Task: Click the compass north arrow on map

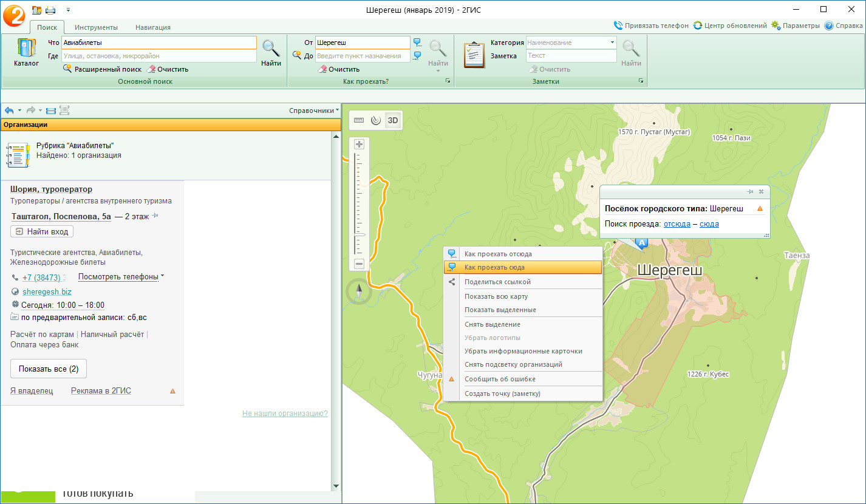Action: click(358, 292)
